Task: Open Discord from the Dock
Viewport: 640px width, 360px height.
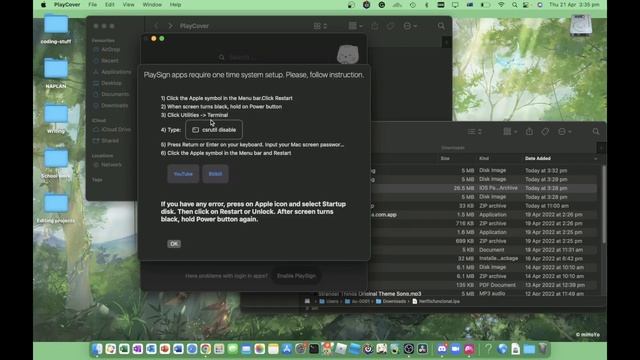Action: click(442, 349)
